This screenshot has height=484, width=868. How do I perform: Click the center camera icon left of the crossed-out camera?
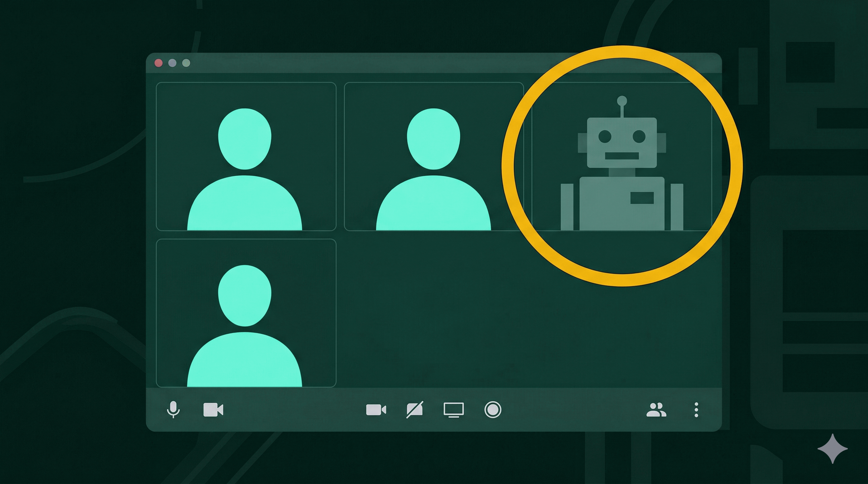[376, 410]
